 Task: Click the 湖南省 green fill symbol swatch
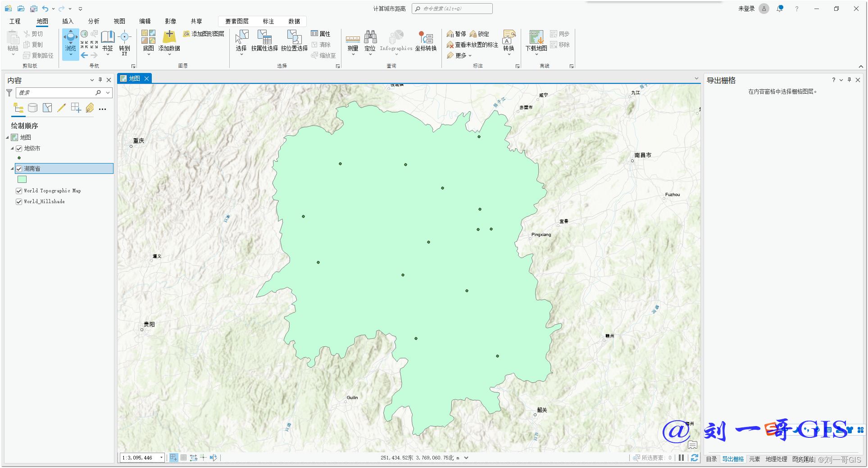(22, 179)
